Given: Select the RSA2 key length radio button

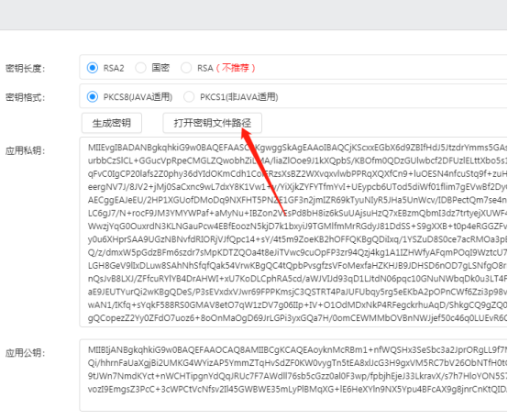Looking at the screenshot, I should [93, 68].
